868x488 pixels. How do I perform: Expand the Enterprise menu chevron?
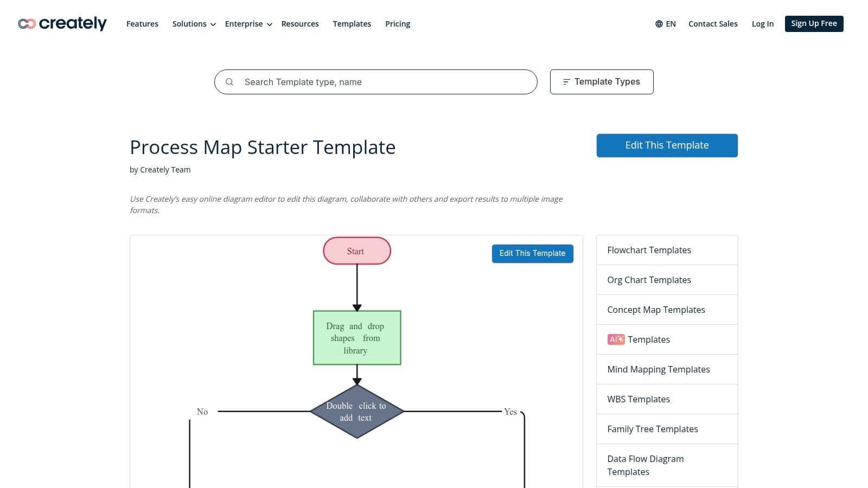(269, 24)
